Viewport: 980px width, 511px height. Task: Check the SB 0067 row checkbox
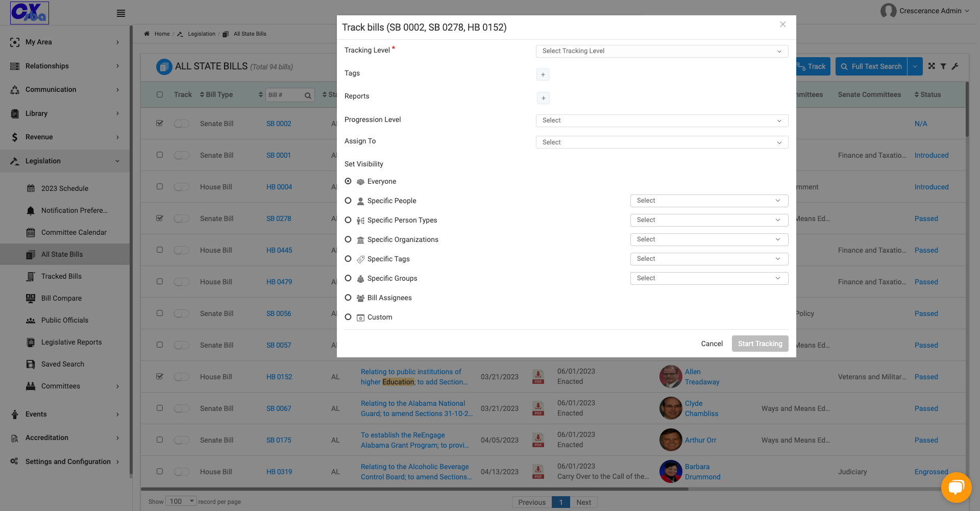pos(160,408)
